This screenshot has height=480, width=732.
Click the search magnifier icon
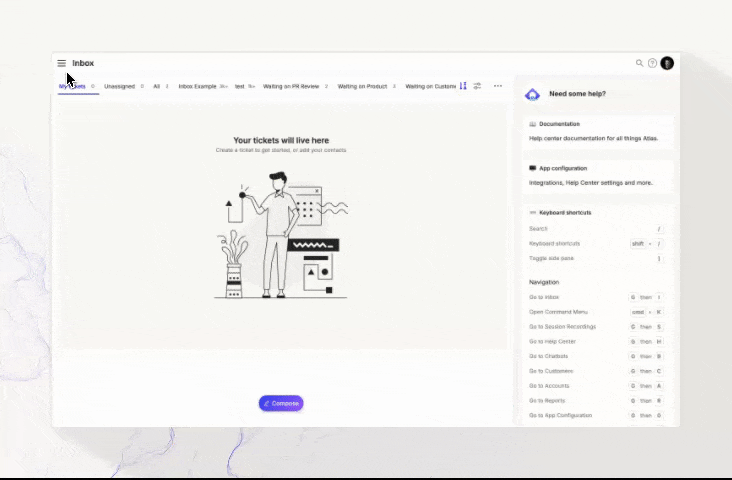tap(640, 63)
